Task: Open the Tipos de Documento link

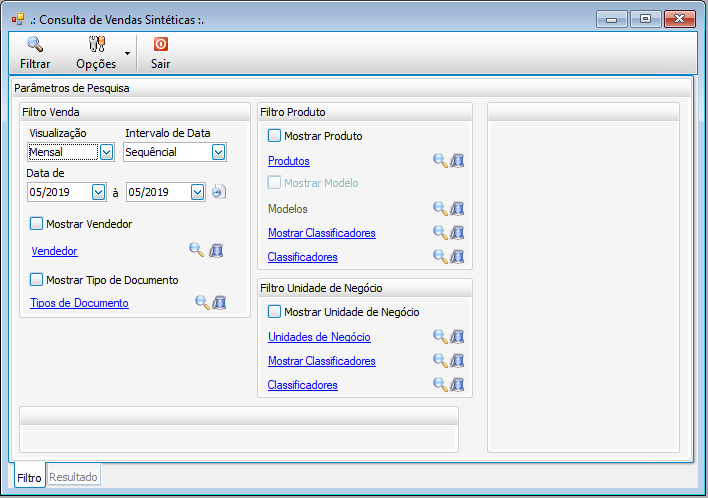Action: click(x=79, y=303)
